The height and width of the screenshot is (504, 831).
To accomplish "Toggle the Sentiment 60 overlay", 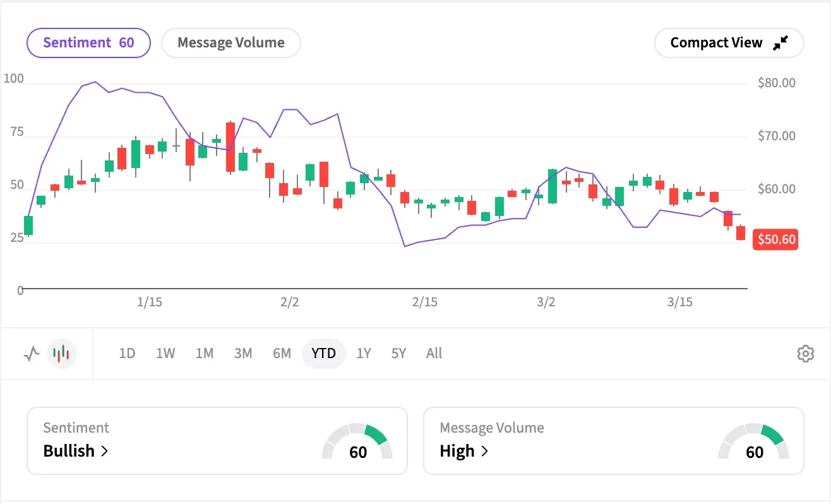I will (x=88, y=42).
